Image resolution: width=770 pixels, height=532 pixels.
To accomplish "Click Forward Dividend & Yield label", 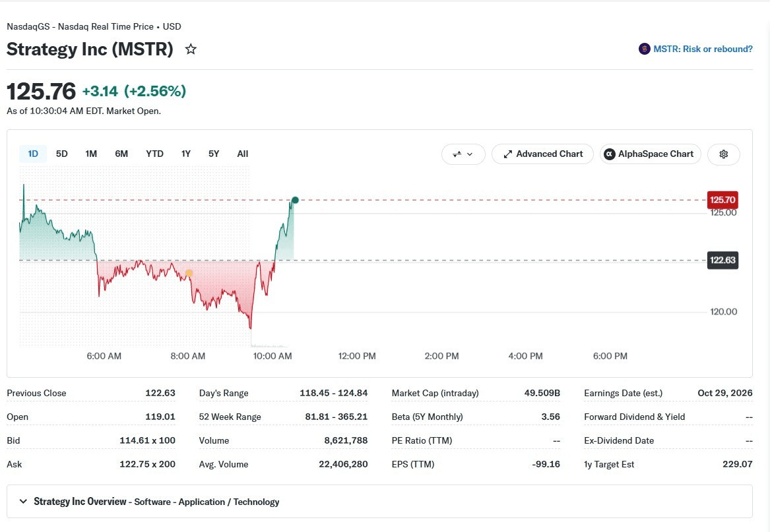I will 635,417.
